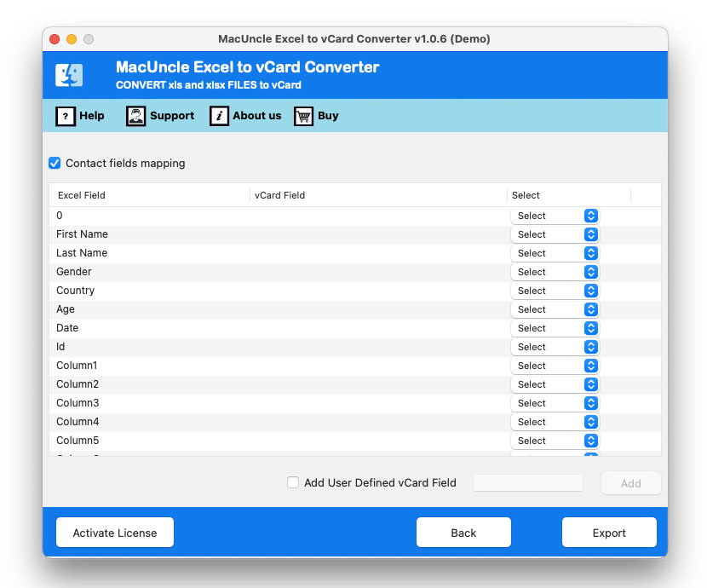This screenshot has width=707, height=588.
Task: Click the user defined vCard field input
Action: [x=528, y=483]
